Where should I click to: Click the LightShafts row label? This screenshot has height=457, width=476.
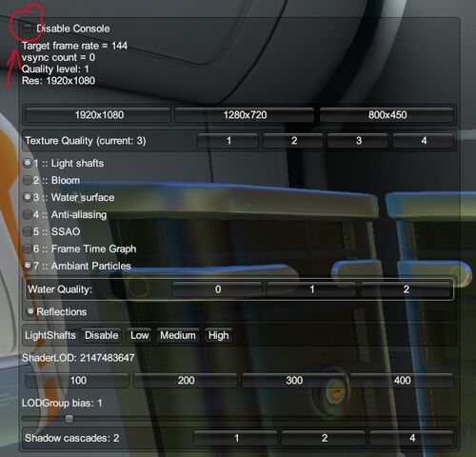[50, 335]
